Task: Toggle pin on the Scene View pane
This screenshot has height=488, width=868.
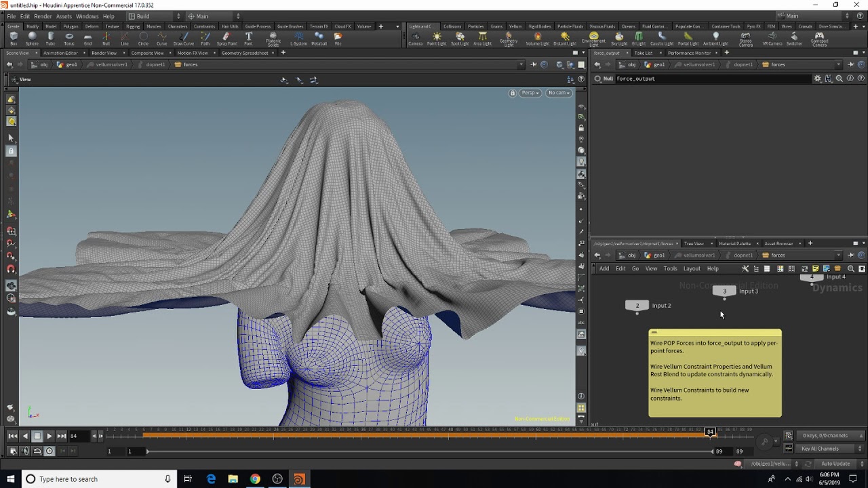Action: click(x=534, y=64)
